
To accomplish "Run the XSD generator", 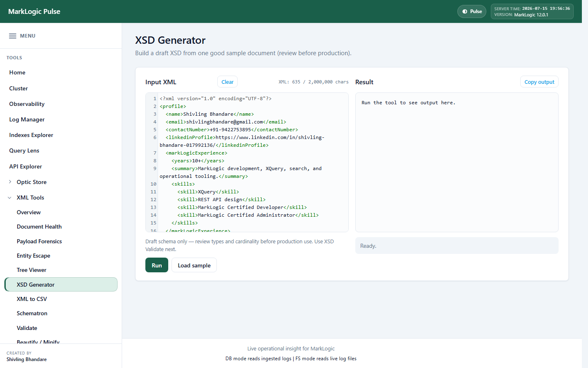I will (157, 265).
